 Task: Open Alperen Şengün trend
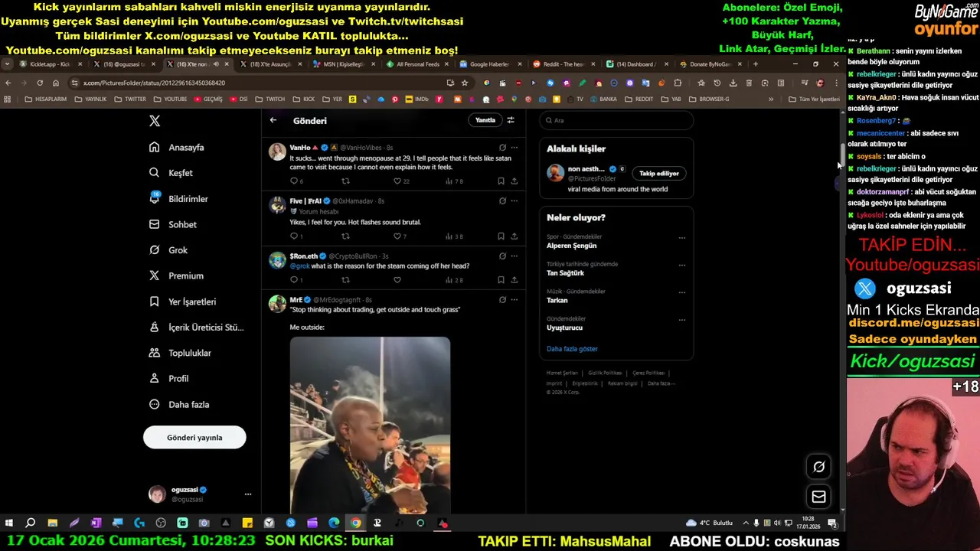[571, 246]
